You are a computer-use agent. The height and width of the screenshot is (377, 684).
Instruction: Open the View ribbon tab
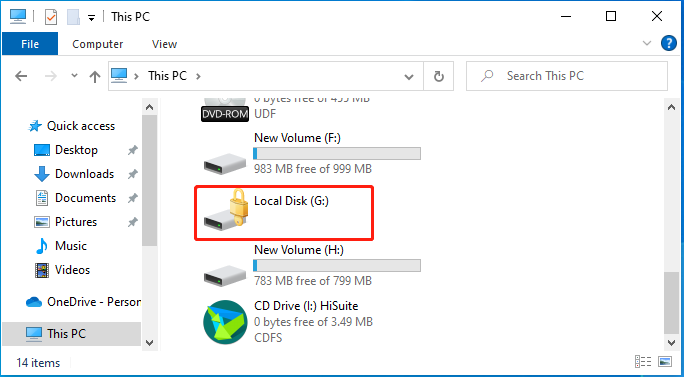click(x=164, y=44)
